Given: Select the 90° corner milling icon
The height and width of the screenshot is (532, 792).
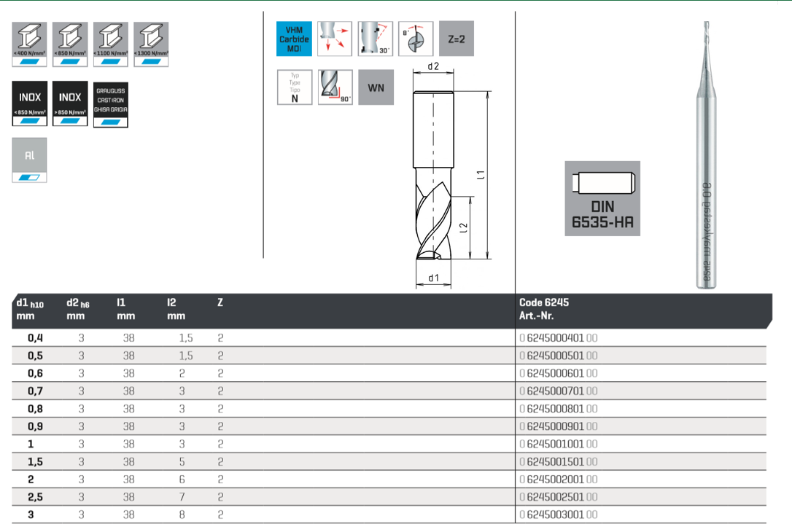Looking at the screenshot, I should coord(335,87).
